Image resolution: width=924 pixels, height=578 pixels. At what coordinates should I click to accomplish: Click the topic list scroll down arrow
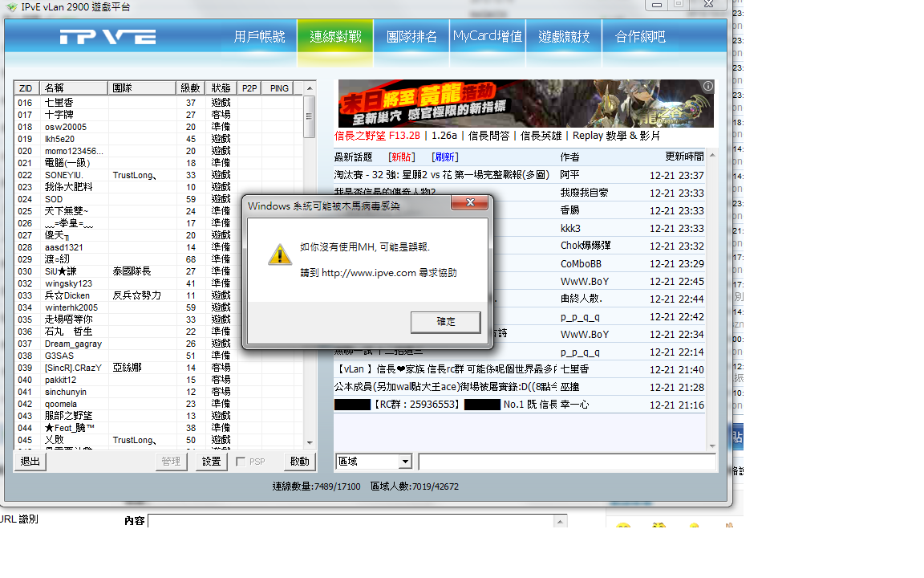click(712, 446)
